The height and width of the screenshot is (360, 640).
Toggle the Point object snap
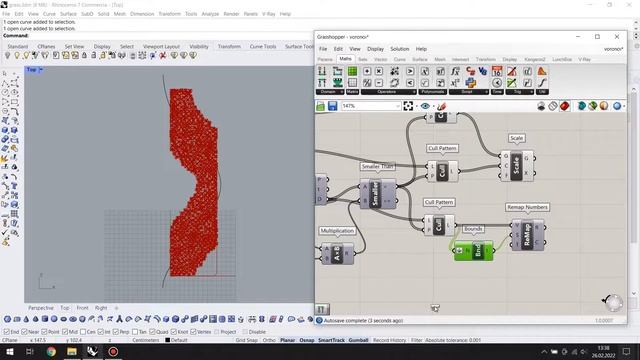[x=44, y=332]
